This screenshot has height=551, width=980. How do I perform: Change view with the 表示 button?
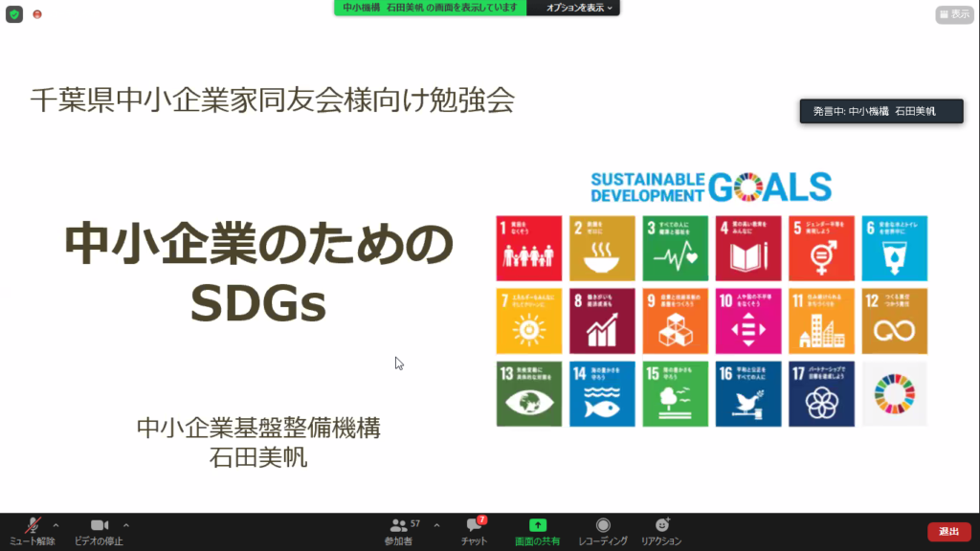(954, 14)
